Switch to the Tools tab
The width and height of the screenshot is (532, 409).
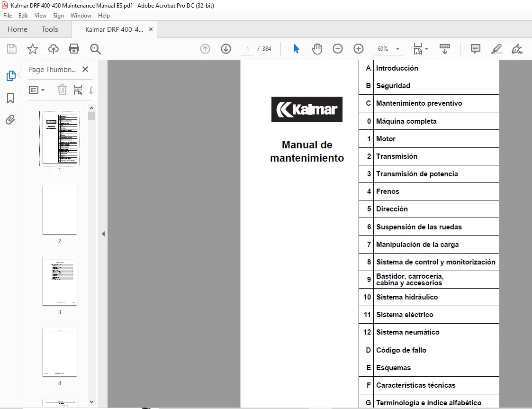pos(50,29)
